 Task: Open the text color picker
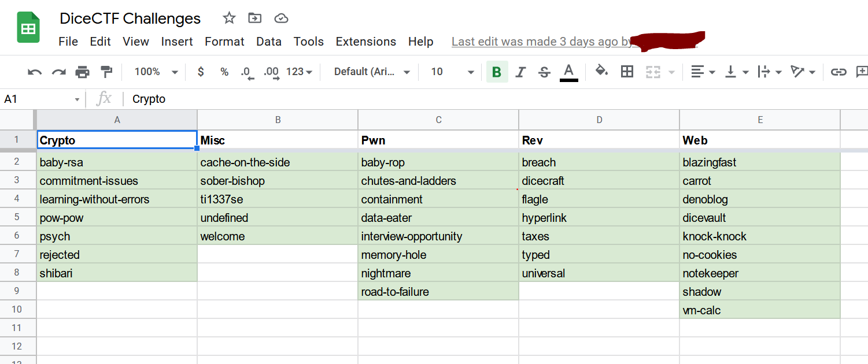[x=569, y=72]
